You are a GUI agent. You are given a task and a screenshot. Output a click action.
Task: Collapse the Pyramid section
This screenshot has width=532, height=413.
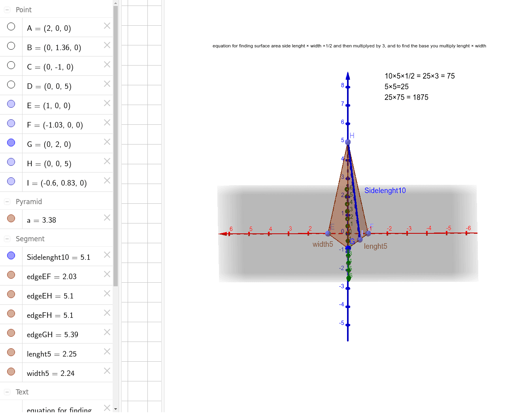click(x=6, y=201)
